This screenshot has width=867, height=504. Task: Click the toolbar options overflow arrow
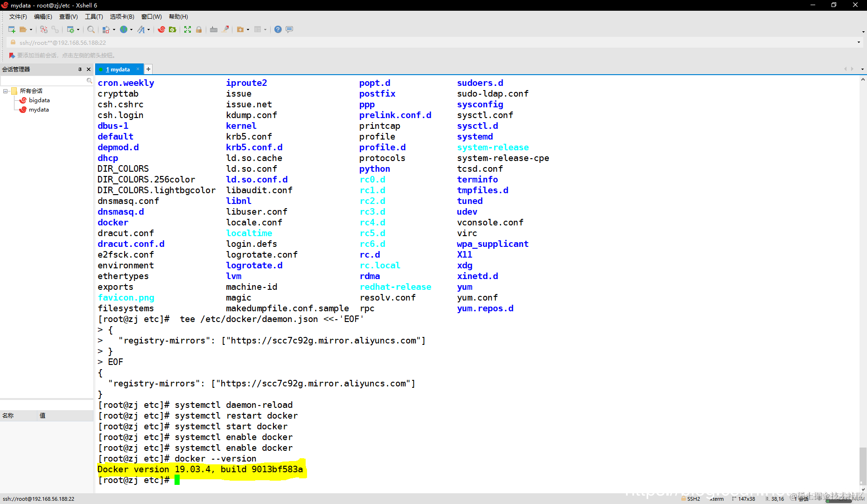[x=863, y=32]
